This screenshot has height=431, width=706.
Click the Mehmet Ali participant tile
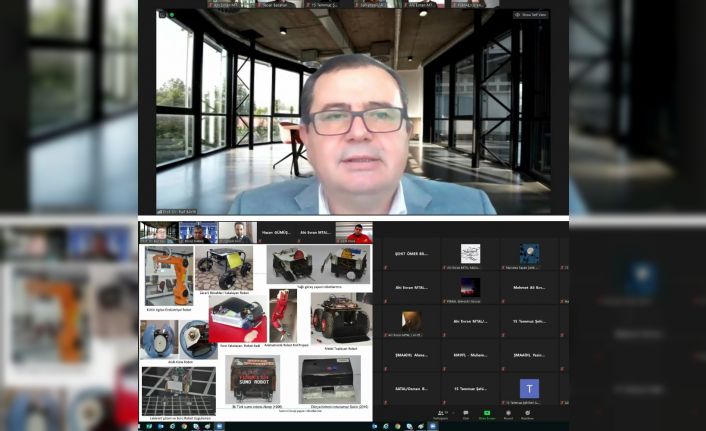(529, 288)
